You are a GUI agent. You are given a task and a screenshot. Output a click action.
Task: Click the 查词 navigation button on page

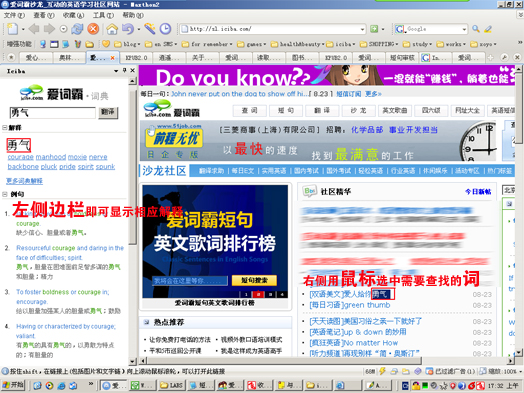(x=249, y=110)
